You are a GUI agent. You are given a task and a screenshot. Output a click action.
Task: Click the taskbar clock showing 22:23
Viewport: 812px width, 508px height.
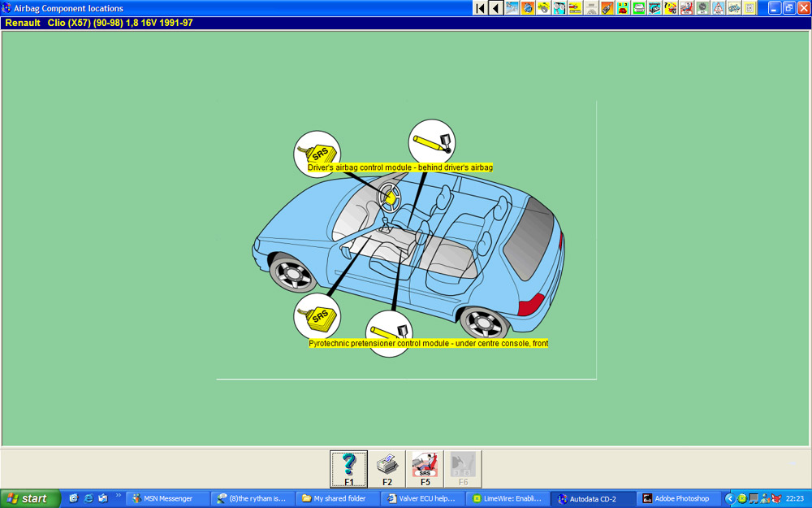pyautogui.click(x=795, y=499)
